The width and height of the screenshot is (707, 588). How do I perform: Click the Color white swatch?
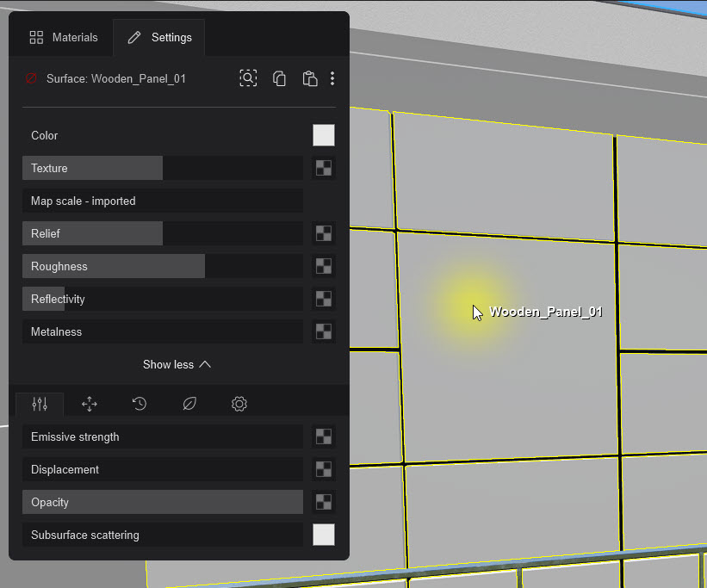(323, 135)
